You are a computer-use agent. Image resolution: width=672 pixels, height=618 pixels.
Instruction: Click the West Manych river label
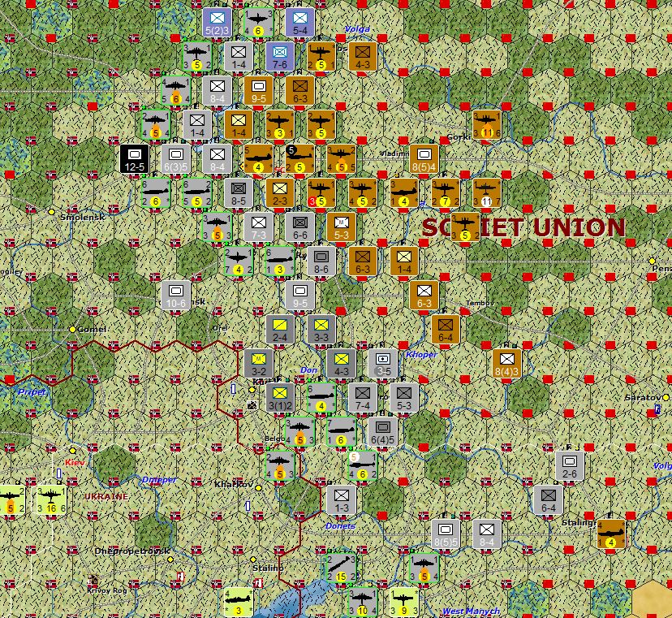471,611
